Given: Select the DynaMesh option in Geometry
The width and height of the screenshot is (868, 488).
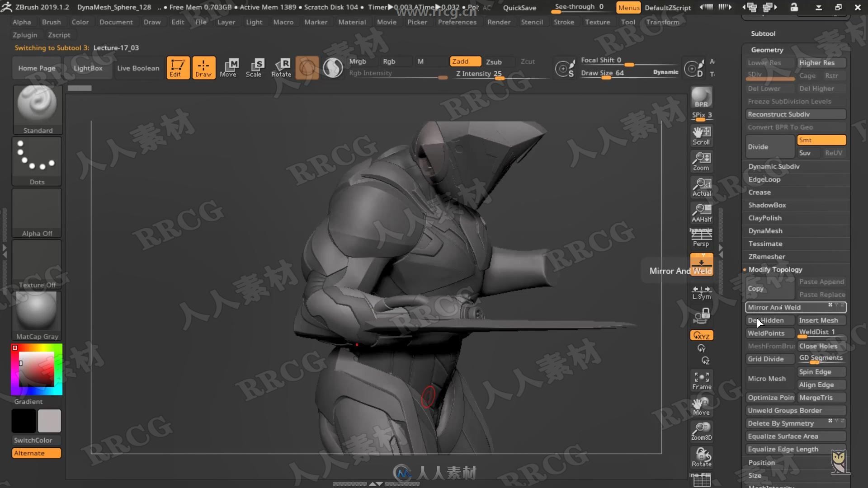Looking at the screenshot, I should point(765,230).
